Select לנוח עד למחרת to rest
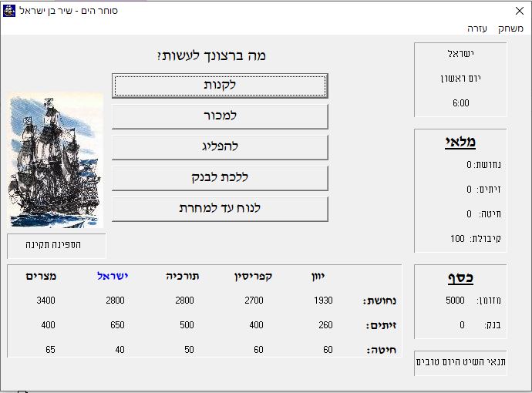 tap(220, 209)
